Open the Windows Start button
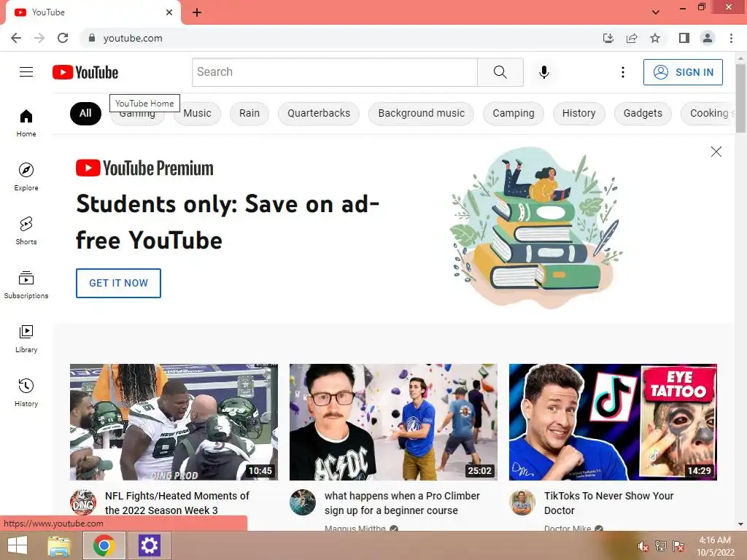The height and width of the screenshot is (560, 747). [18, 545]
